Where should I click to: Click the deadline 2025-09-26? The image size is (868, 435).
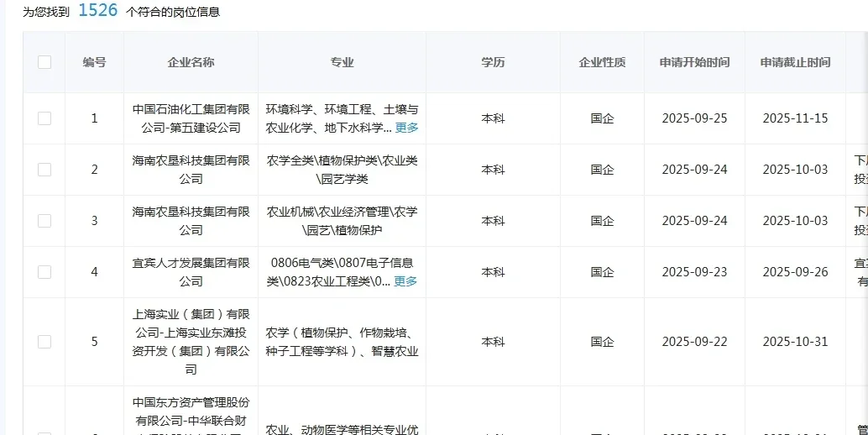796,272
